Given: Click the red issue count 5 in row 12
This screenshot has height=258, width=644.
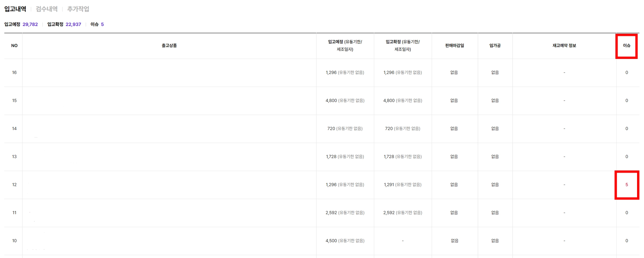Looking at the screenshot, I should click(626, 185).
